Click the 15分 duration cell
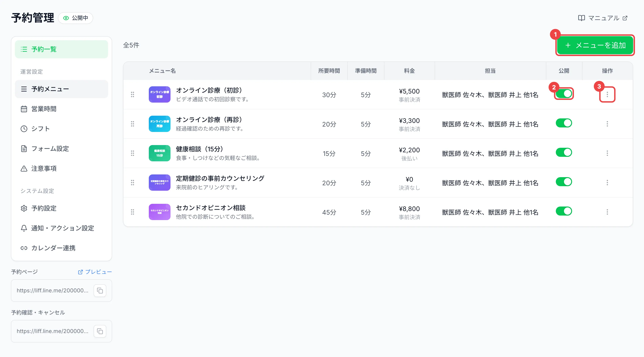The image size is (644, 357). pyautogui.click(x=329, y=154)
